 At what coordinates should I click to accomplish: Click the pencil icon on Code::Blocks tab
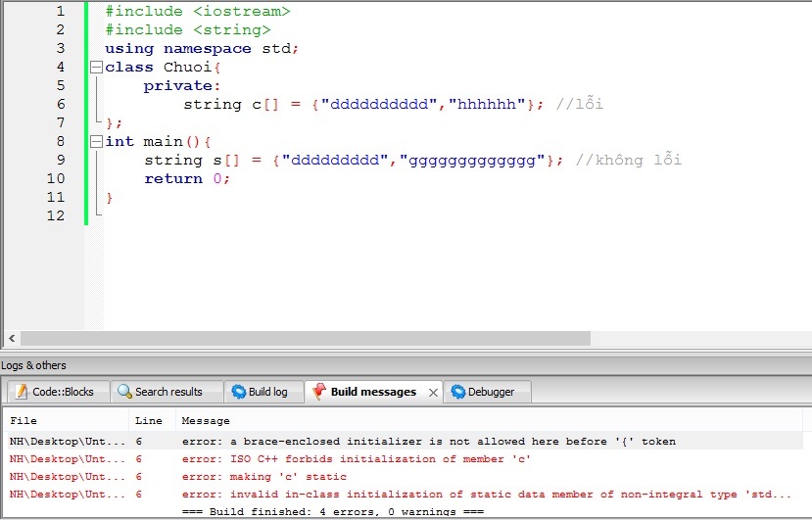click(x=21, y=392)
